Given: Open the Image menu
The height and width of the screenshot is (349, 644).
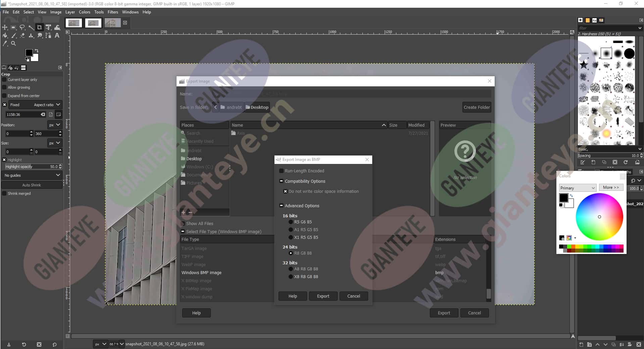Looking at the screenshot, I should (56, 12).
